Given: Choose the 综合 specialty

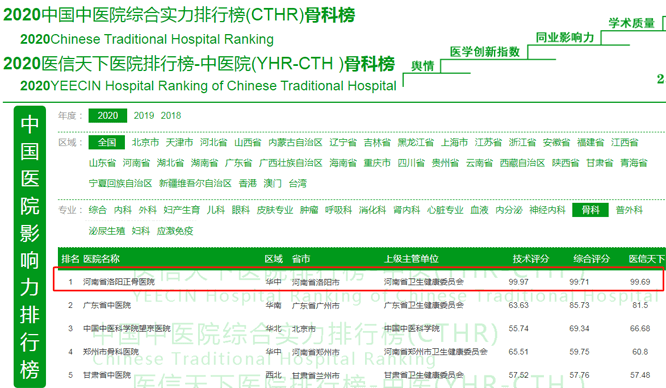Looking at the screenshot, I should tap(98, 210).
